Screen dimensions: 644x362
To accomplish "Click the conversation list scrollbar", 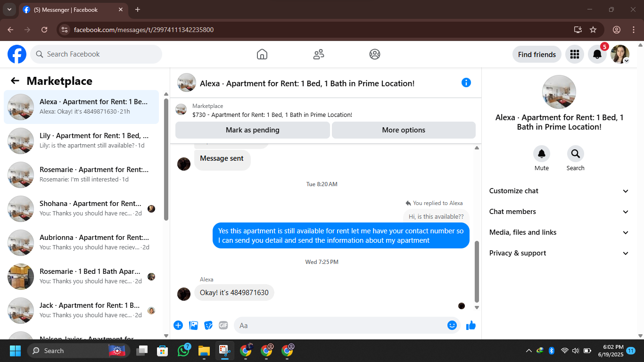I will coord(166,159).
